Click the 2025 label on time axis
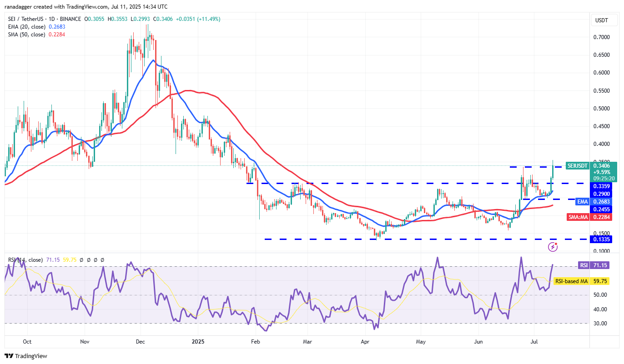 click(199, 341)
